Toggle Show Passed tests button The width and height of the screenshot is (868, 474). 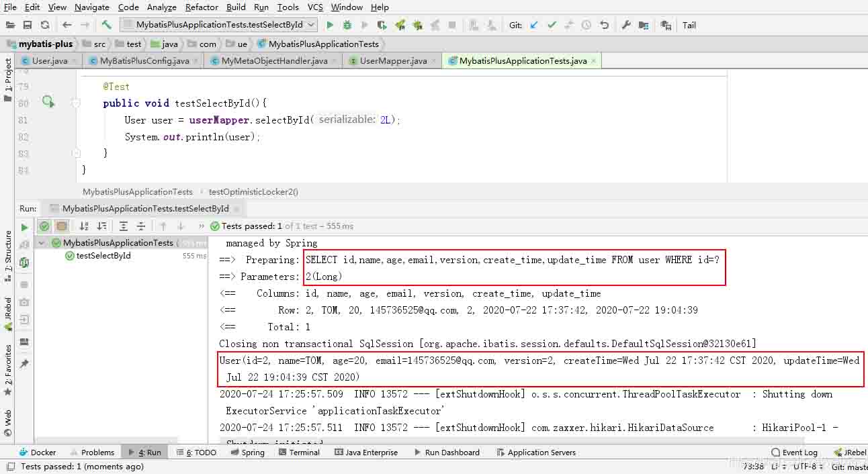(44, 226)
